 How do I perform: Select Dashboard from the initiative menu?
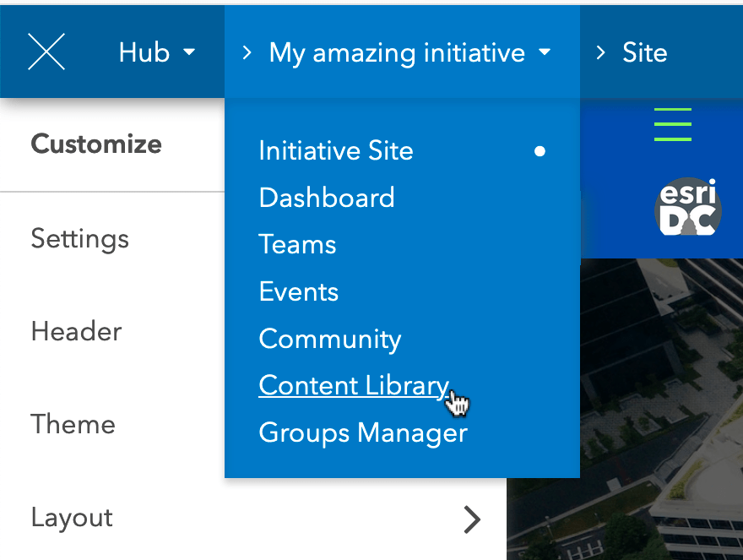tap(327, 198)
